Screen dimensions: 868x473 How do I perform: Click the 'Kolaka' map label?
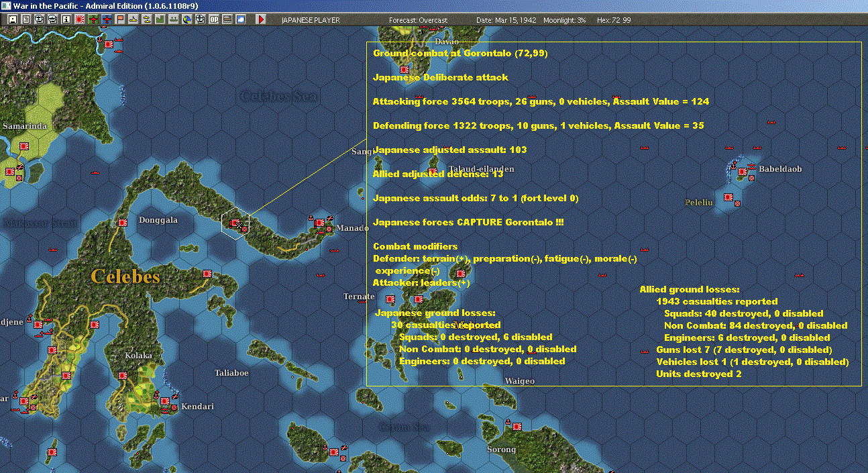click(138, 356)
